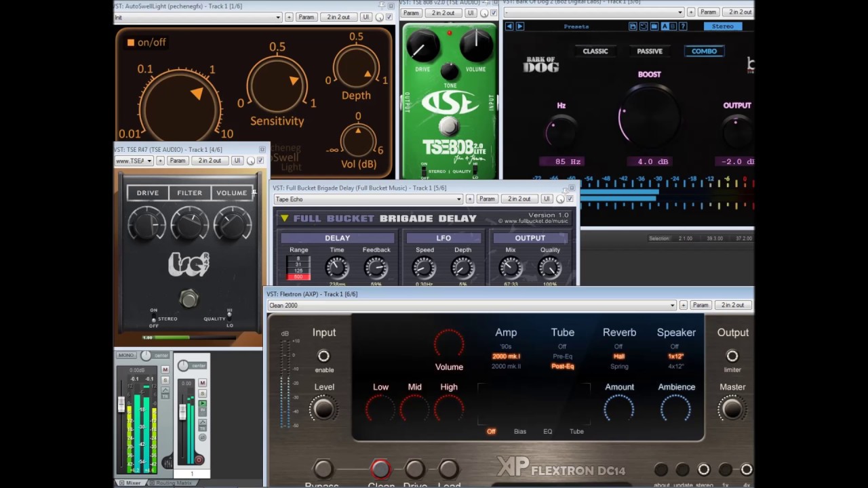The image size is (868, 488).
Task: Click the wet/dry knob in TSE R47 titlebar
Action: [x=251, y=161]
